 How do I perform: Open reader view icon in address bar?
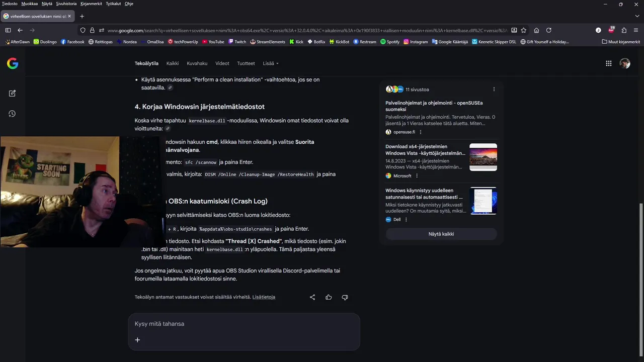[x=514, y=30]
